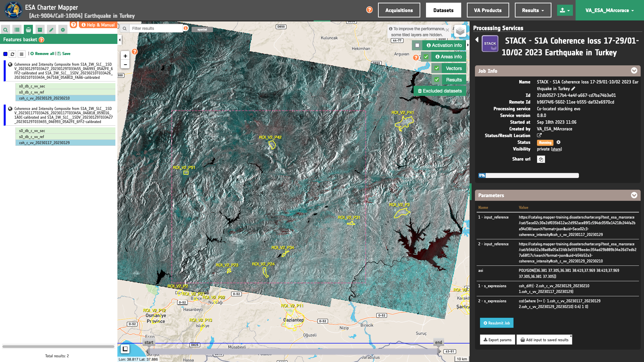Select layer coh_c_vv_20230129_20230210
The image size is (644, 362).
point(65,98)
